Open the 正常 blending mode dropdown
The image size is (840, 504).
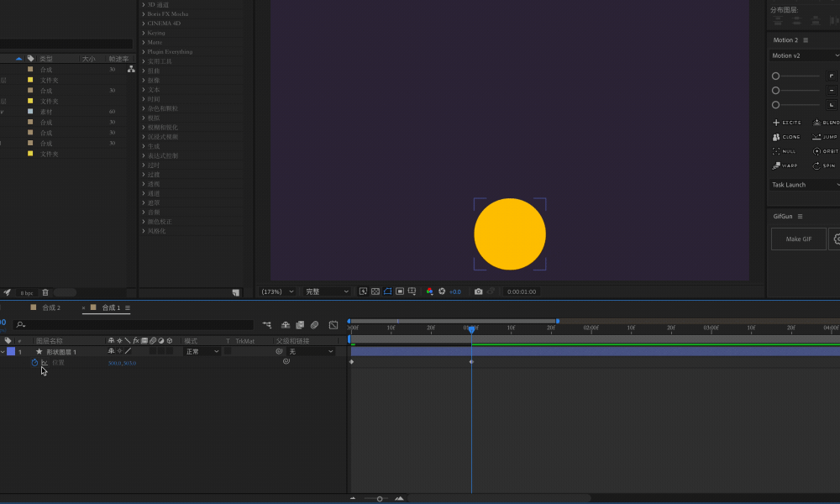tap(202, 351)
